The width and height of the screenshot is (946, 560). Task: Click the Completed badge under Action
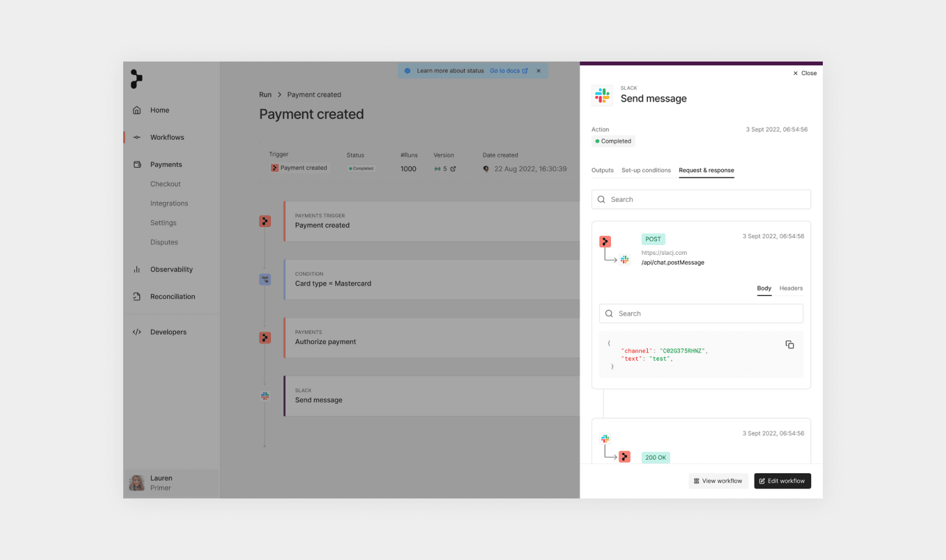coord(613,141)
